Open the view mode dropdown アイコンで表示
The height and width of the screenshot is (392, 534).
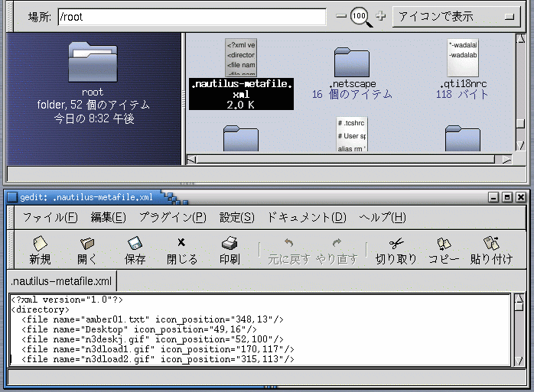coord(454,16)
